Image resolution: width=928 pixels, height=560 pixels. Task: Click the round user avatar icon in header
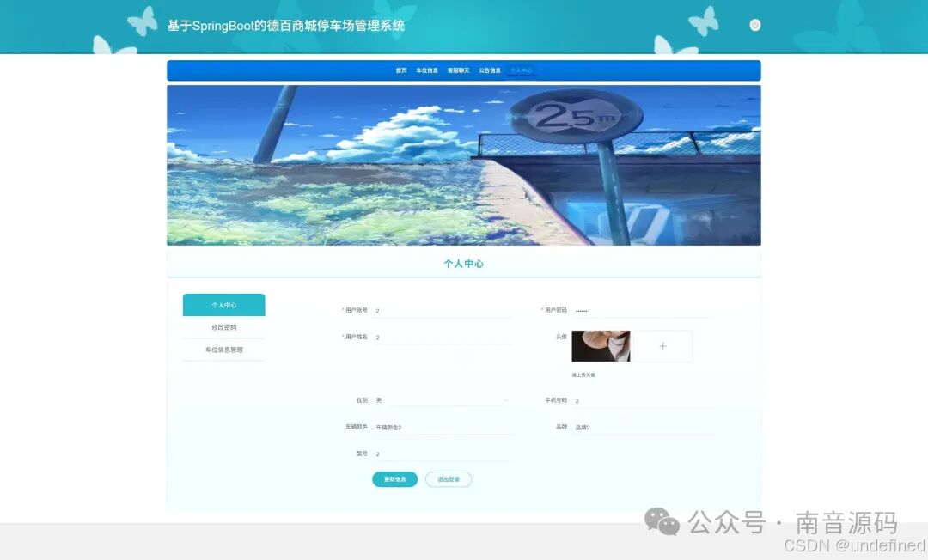[754, 25]
